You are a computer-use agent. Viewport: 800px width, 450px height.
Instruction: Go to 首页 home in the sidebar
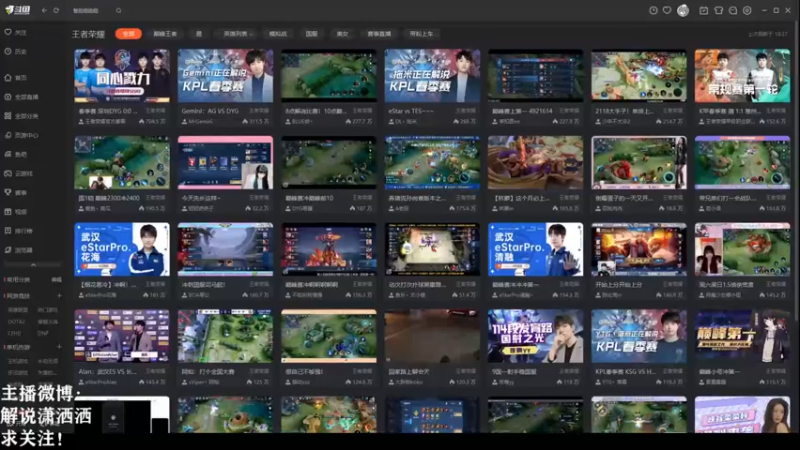[x=16, y=78]
